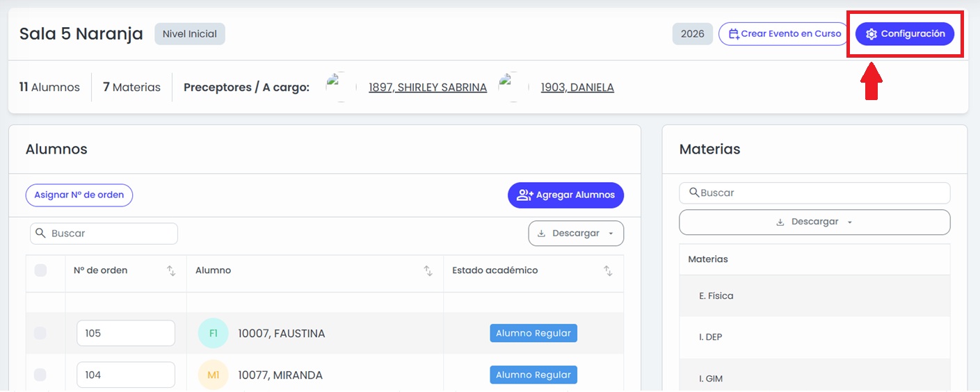Screen dimensions: 980x392
Task: Select checkbox for 10077, MIRANDA row
Action: coord(40,375)
